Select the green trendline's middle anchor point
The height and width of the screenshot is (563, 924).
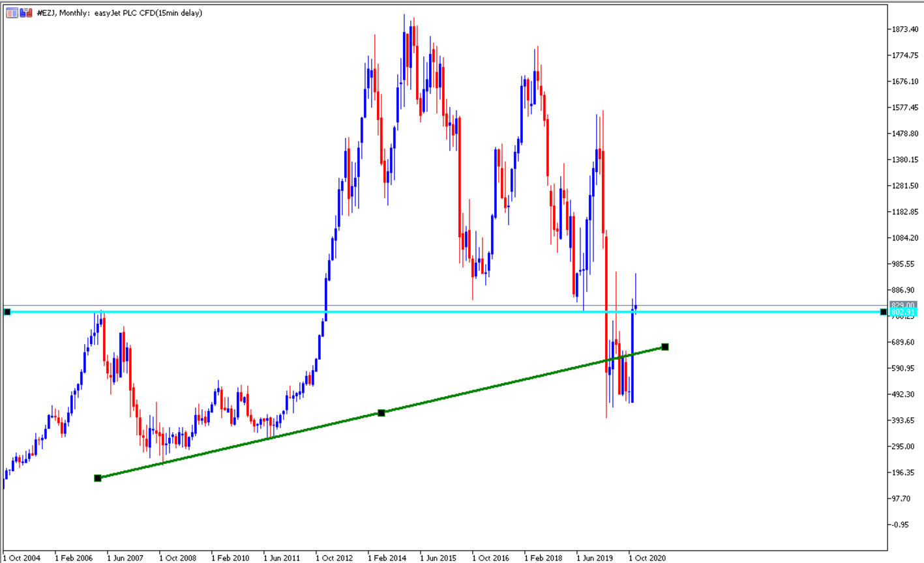pyautogui.click(x=381, y=413)
